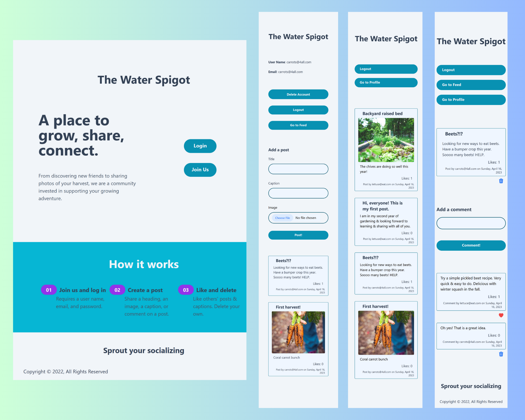
Task: Click Choose File image upload icon
Action: point(282,218)
